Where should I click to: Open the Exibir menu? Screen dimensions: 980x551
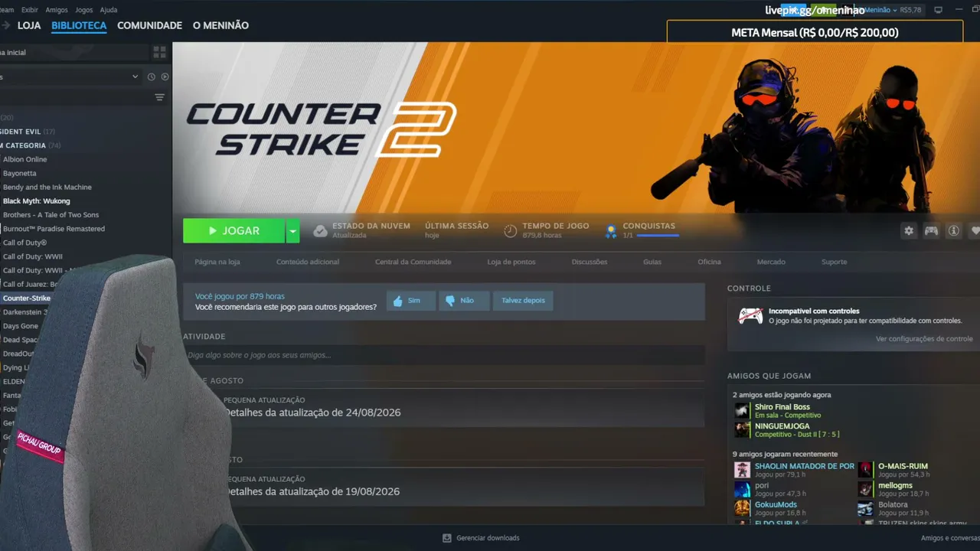(30, 10)
